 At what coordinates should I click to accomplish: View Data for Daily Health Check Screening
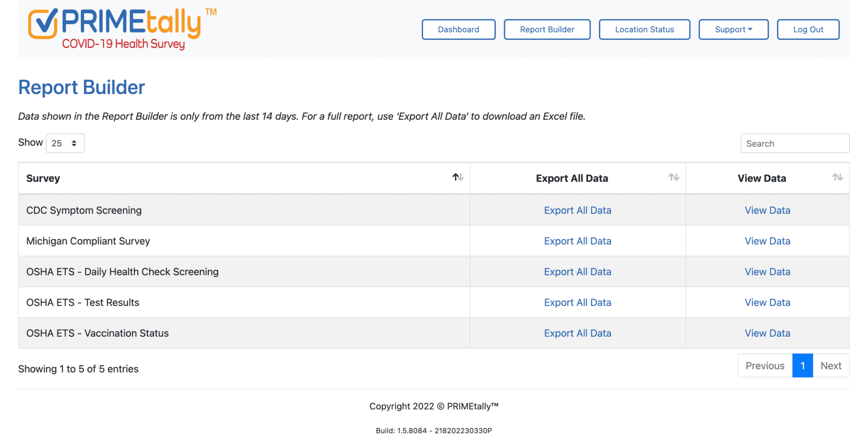pyautogui.click(x=767, y=272)
